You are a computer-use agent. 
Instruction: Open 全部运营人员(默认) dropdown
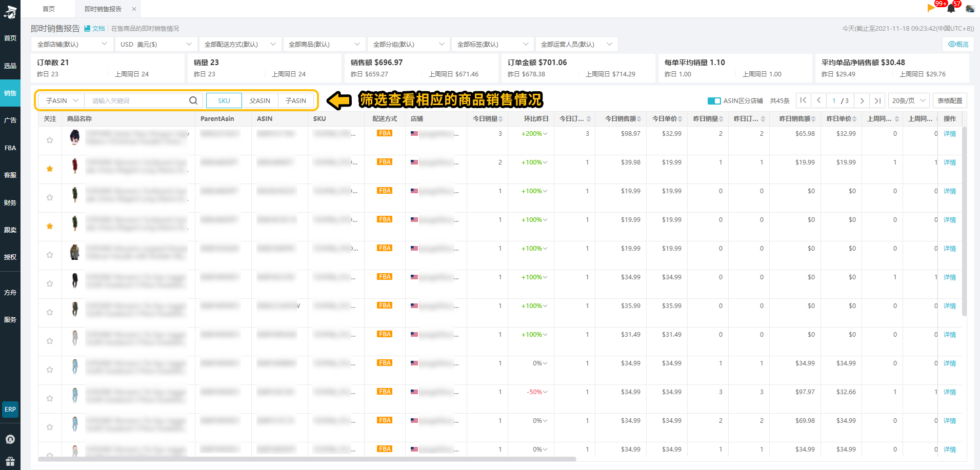pyautogui.click(x=576, y=44)
